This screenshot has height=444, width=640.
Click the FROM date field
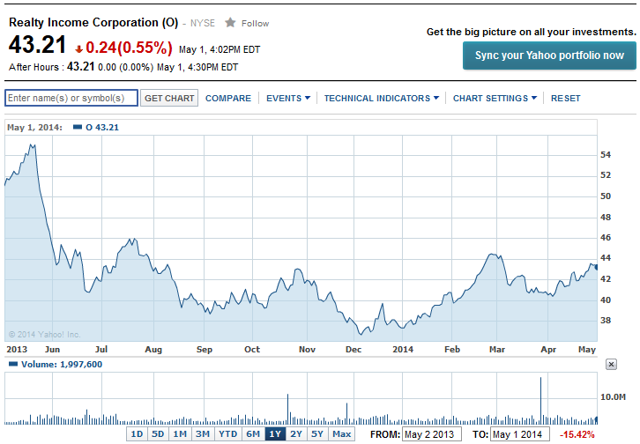[x=432, y=434]
